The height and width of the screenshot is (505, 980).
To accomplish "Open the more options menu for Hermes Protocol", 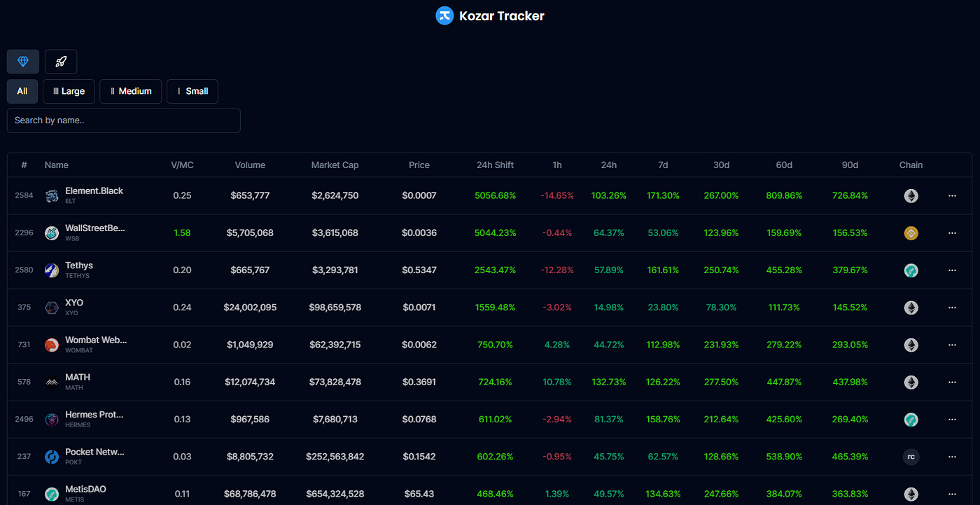I will pos(952,420).
